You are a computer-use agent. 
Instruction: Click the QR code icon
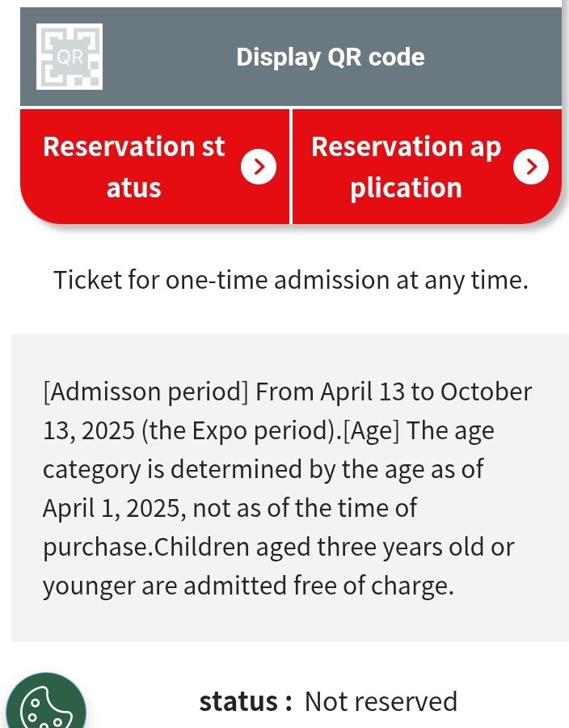point(70,57)
